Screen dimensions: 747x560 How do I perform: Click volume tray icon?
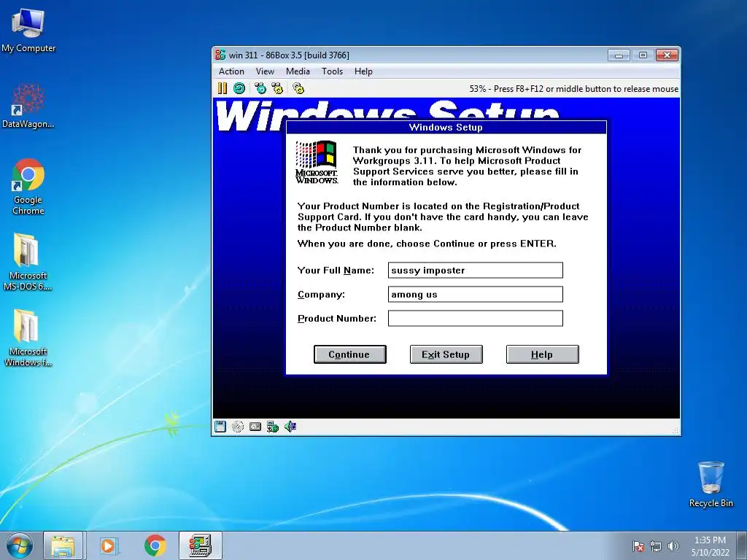[x=673, y=546]
